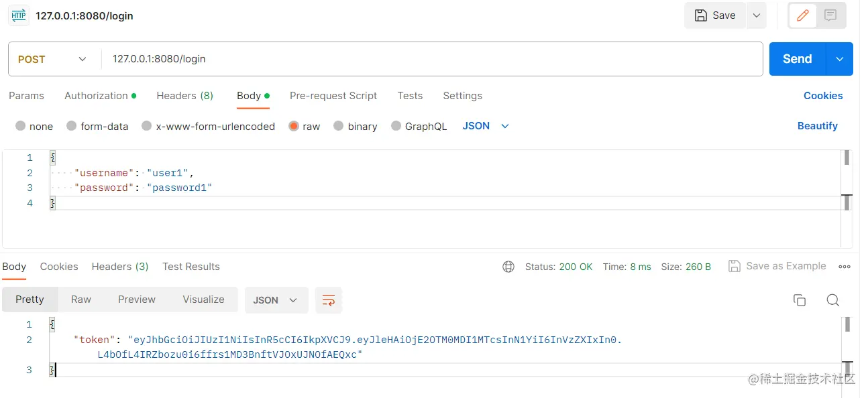Toggle line wrap icon in response
868x398 pixels.
click(329, 300)
